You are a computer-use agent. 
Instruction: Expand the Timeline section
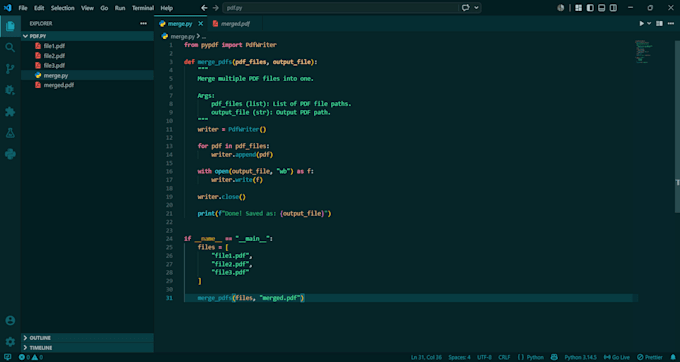click(87, 348)
